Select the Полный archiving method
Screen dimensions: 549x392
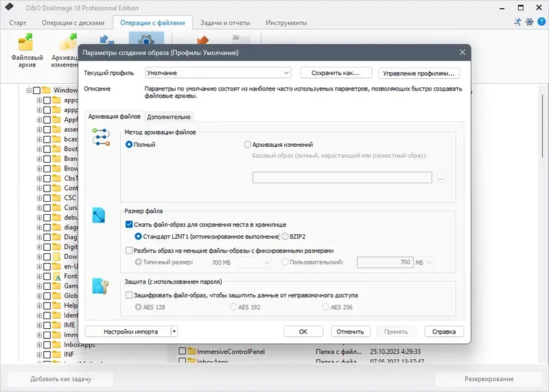pos(129,144)
